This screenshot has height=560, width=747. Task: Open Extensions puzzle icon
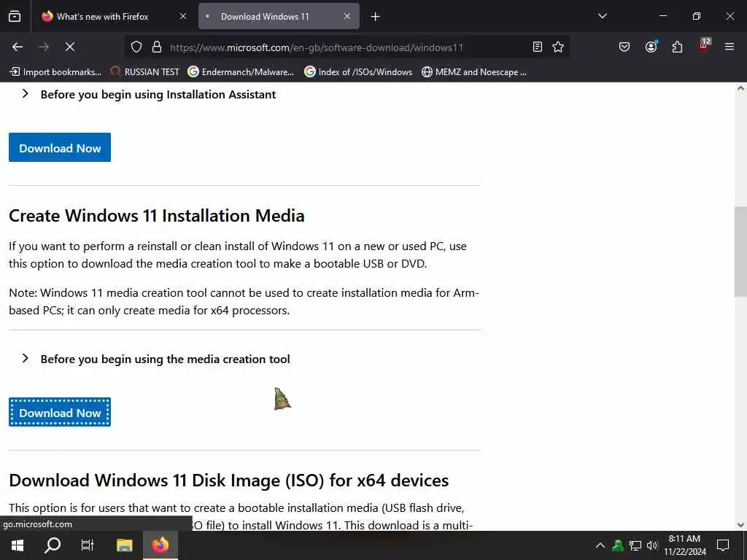677,47
